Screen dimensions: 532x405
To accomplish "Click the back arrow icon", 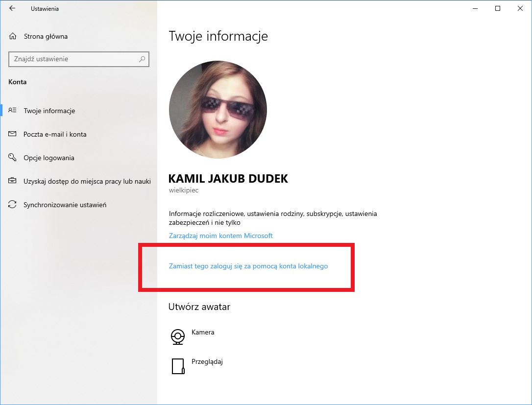I will coord(12,8).
